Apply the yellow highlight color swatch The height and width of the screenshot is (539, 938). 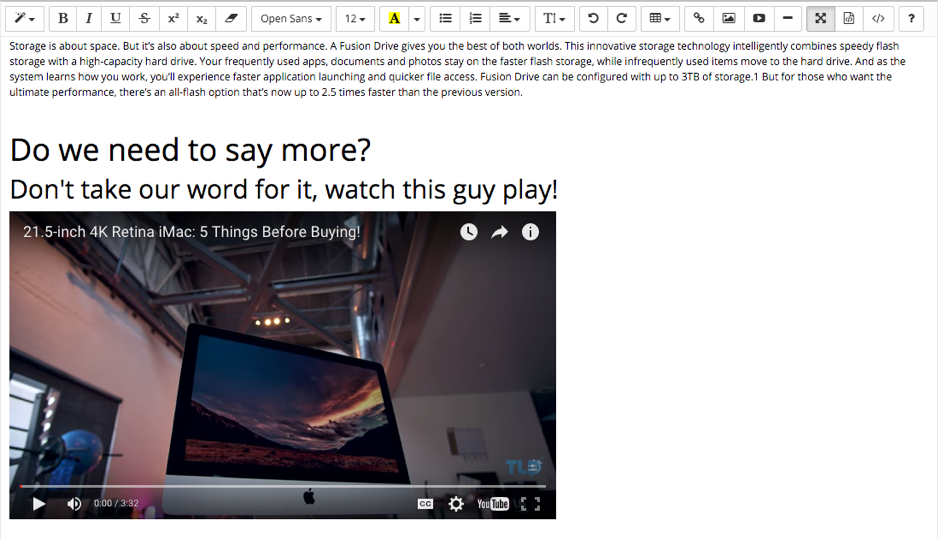point(395,19)
